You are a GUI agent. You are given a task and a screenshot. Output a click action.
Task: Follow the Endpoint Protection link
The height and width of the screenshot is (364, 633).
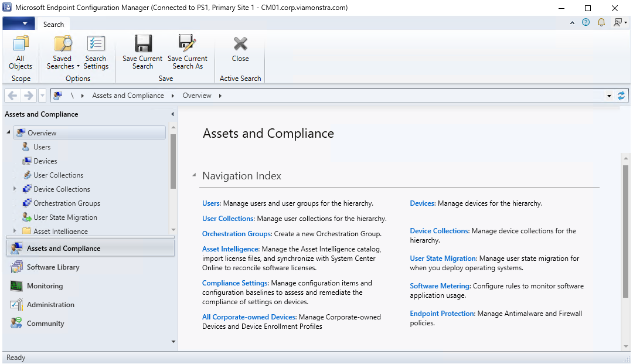click(x=442, y=314)
